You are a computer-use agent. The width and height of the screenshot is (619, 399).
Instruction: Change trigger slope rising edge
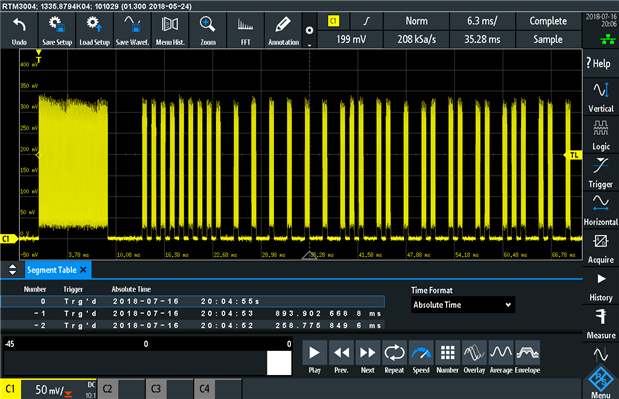[x=366, y=21]
